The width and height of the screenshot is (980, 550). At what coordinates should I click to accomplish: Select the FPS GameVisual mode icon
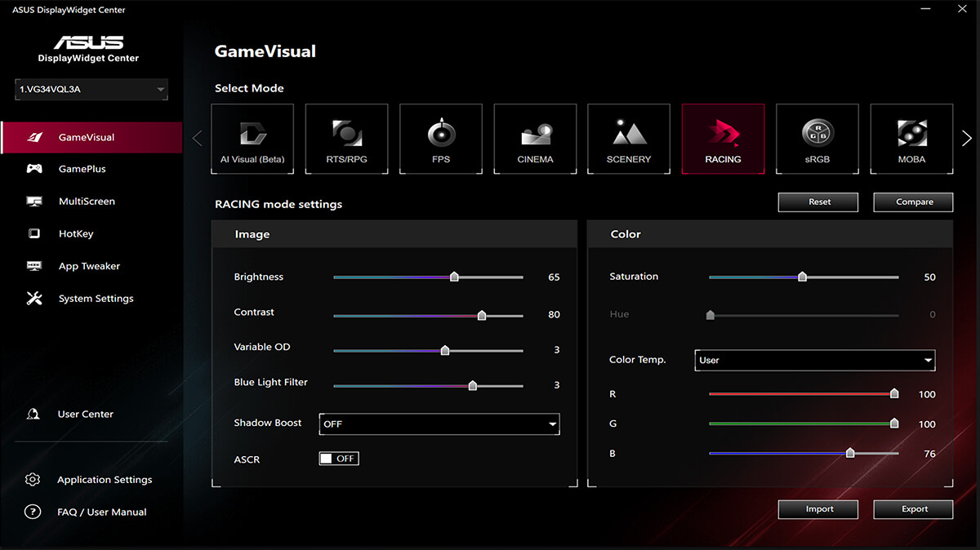[441, 139]
